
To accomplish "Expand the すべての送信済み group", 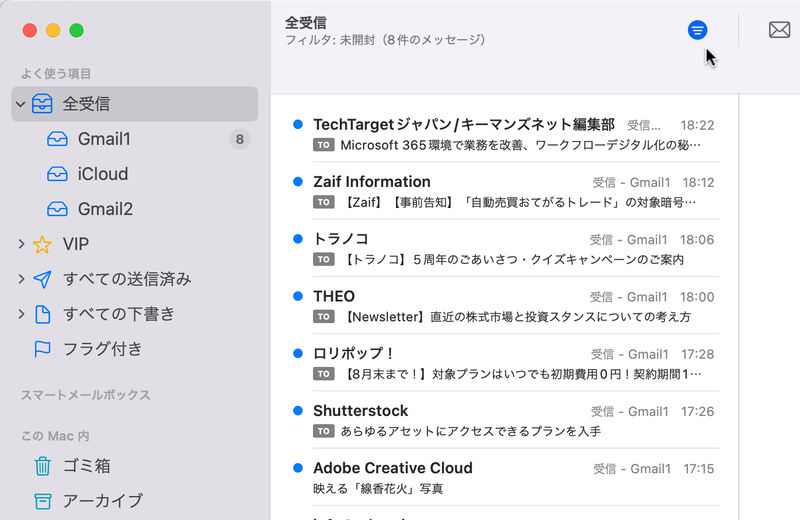I will [21, 279].
